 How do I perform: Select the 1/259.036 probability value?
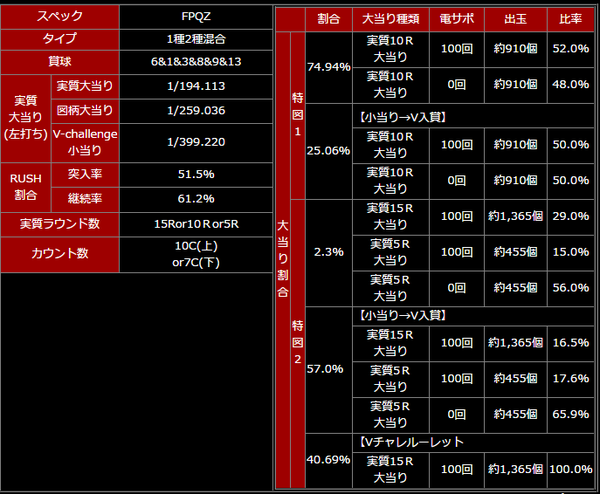pos(196,111)
